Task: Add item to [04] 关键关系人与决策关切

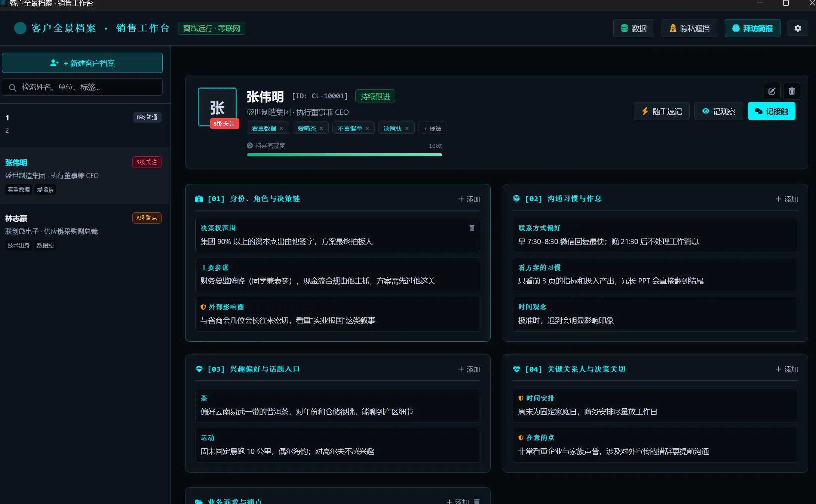Action: [786, 369]
